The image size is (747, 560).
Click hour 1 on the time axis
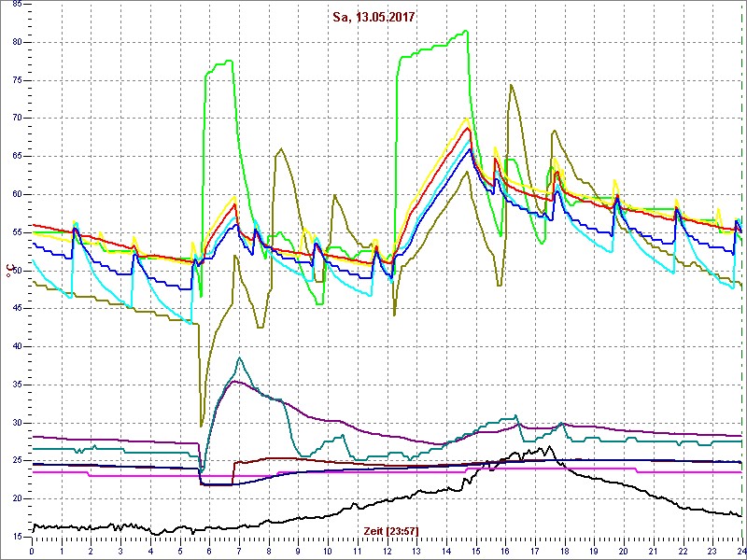[62, 551]
